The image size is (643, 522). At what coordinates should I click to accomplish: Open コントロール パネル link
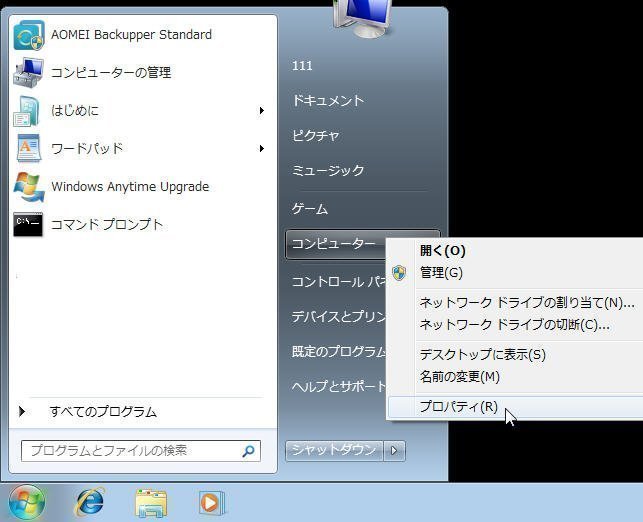click(x=339, y=282)
